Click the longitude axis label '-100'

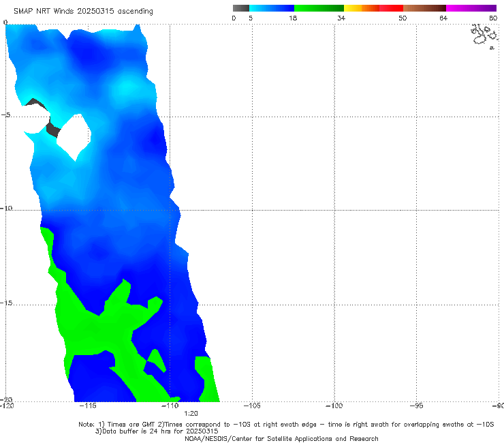coord(334,406)
